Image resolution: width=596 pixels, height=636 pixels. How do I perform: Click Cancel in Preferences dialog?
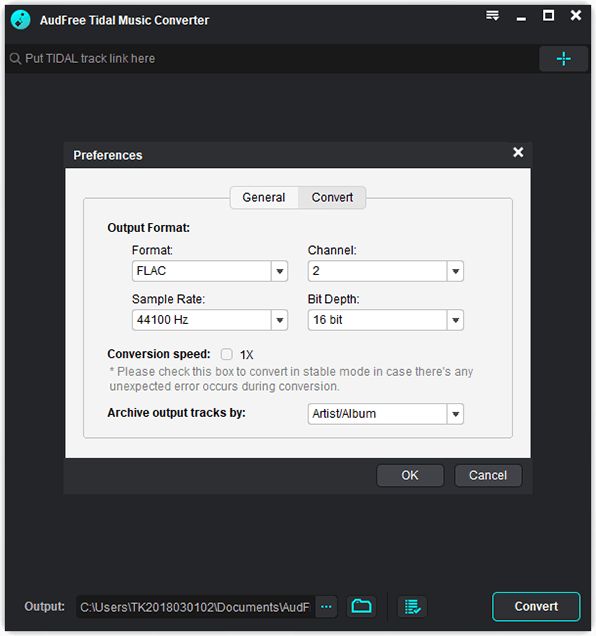(x=488, y=475)
